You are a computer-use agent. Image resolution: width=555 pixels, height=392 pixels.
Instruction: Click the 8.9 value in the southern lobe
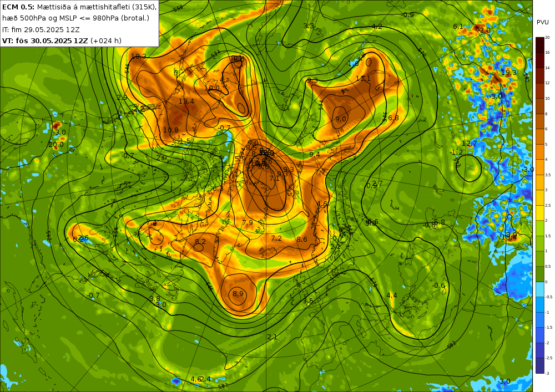click(x=238, y=294)
